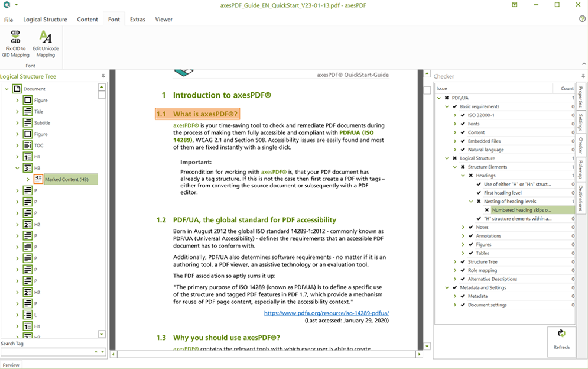The image size is (588, 369).
Task: Click the Refresh checker button
Action: pyautogui.click(x=561, y=341)
